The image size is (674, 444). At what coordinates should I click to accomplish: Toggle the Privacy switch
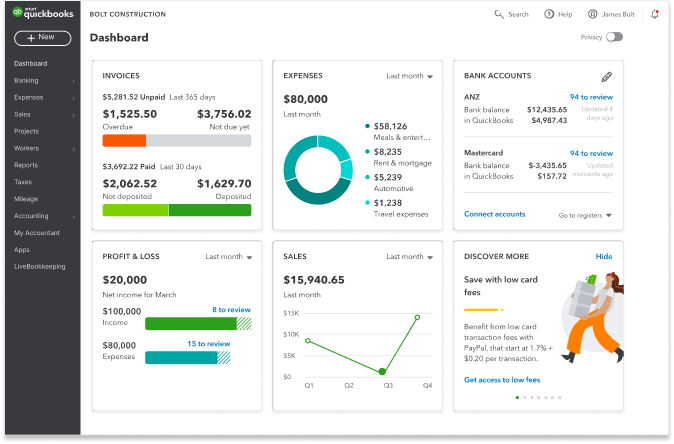coord(614,37)
